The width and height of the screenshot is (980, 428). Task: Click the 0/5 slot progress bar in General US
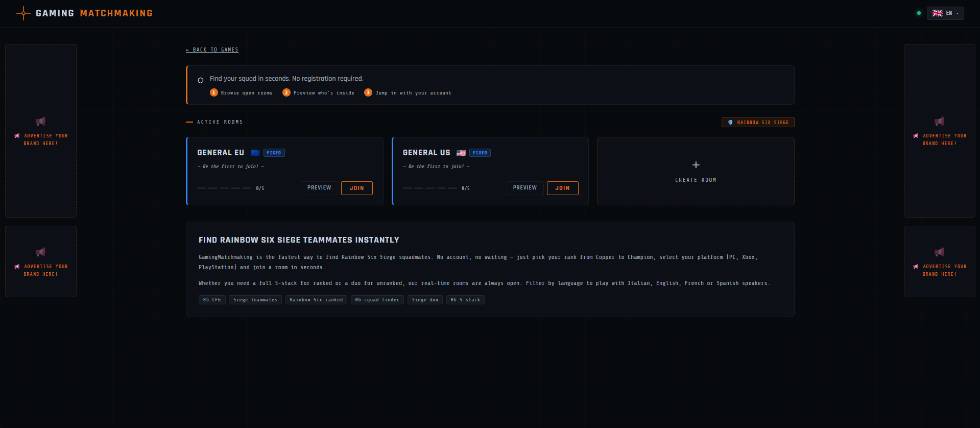(430, 188)
